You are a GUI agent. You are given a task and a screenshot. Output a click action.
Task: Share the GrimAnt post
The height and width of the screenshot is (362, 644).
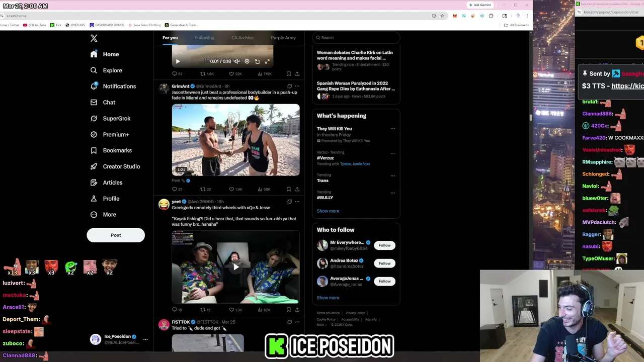(297, 190)
